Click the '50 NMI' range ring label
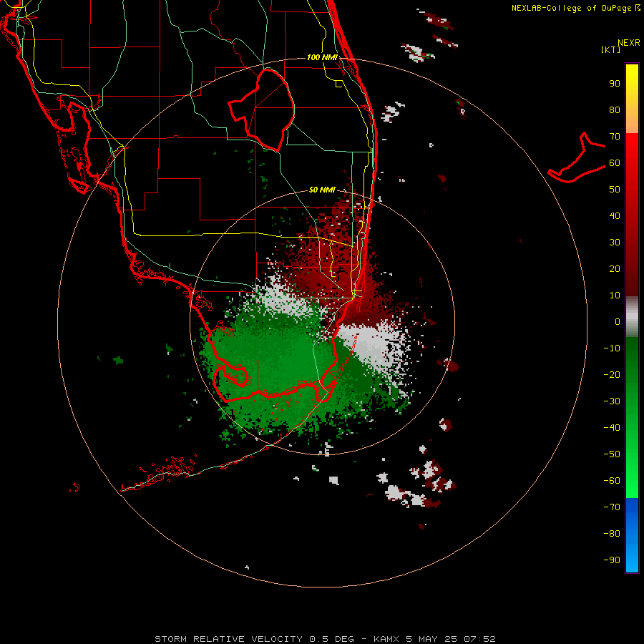 coord(322,190)
